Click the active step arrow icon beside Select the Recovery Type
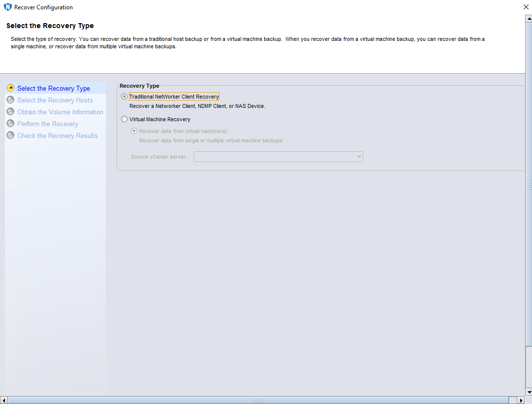The image size is (532, 404). (10, 88)
